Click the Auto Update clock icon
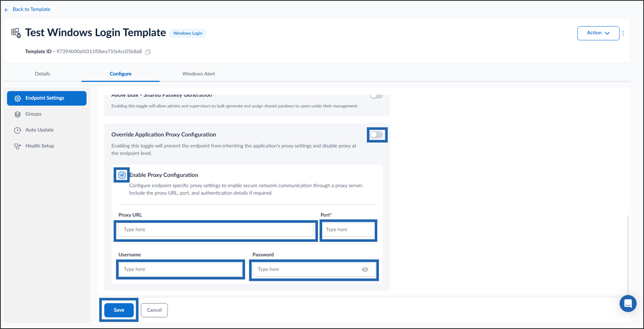 18,130
